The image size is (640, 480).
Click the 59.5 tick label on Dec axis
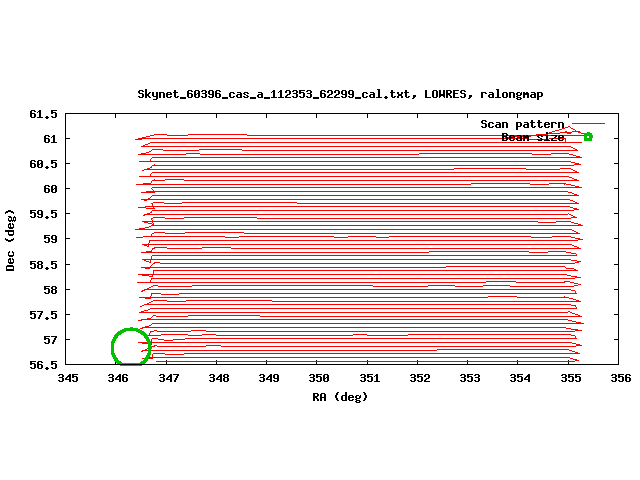43,214
